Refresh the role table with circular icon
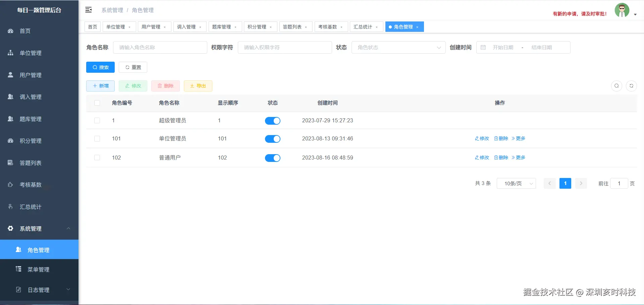The width and height of the screenshot is (644, 305). [631, 86]
